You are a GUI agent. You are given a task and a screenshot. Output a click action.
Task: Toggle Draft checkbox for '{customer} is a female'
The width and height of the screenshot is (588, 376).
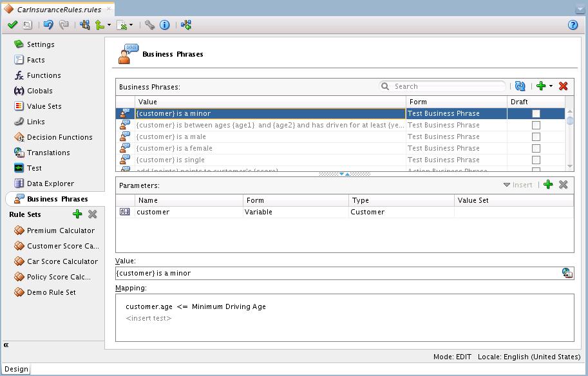[536, 149]
